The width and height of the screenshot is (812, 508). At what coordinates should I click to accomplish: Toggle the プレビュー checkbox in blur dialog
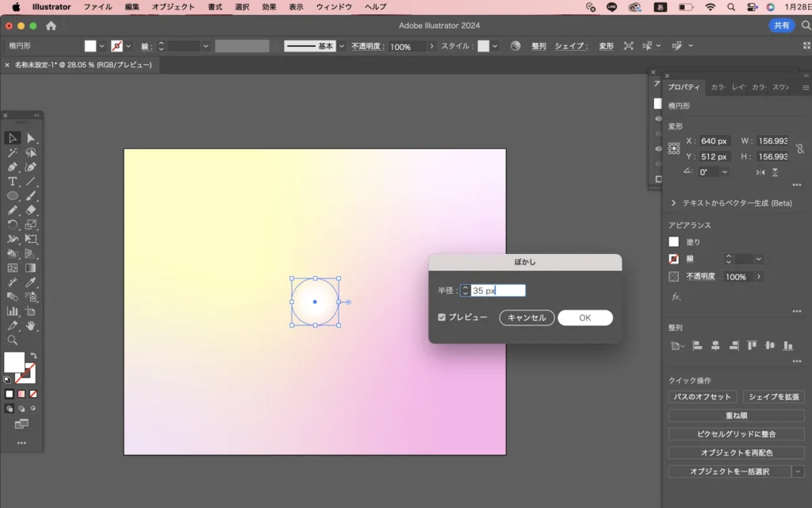point(442,317)
